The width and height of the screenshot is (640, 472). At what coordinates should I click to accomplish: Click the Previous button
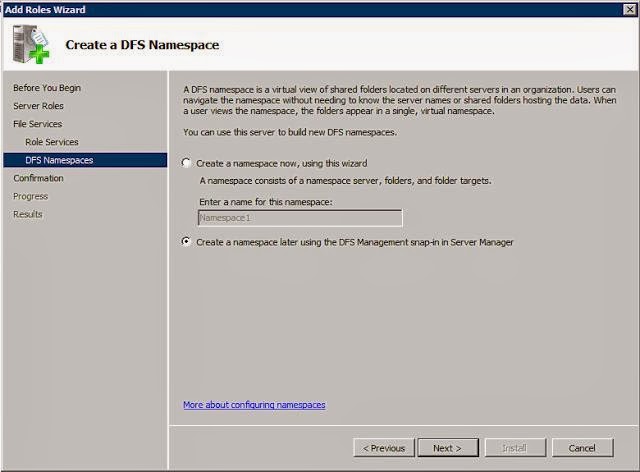(384, 448)
